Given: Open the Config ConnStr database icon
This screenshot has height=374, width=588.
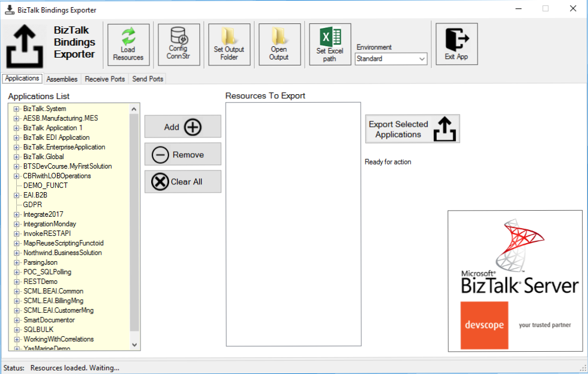Looking at the screenshot, I should pos(179,44).
